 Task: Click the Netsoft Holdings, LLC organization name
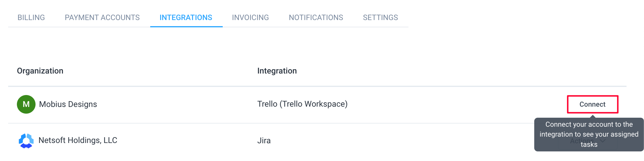coord(78,140)
